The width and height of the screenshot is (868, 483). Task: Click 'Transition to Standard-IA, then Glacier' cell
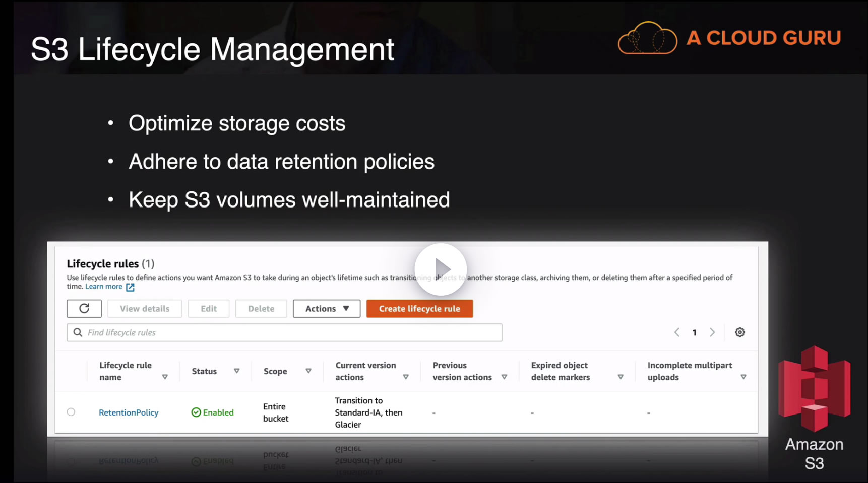(368, 412)
